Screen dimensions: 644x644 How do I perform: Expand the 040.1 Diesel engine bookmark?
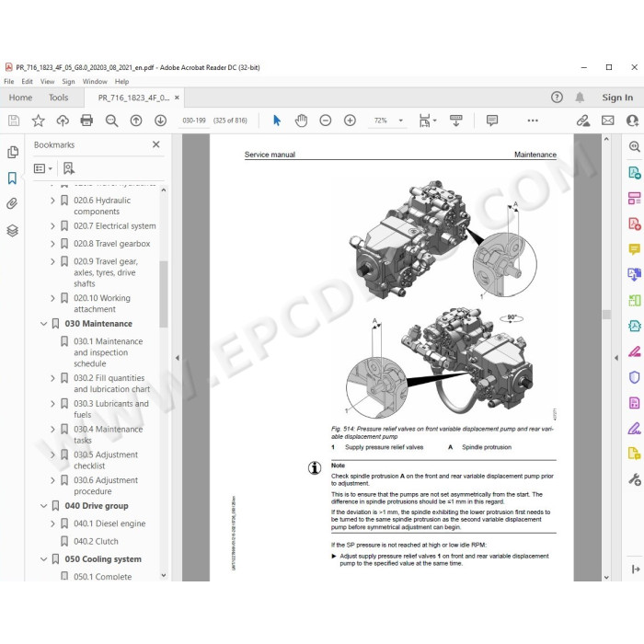[52, 523]
